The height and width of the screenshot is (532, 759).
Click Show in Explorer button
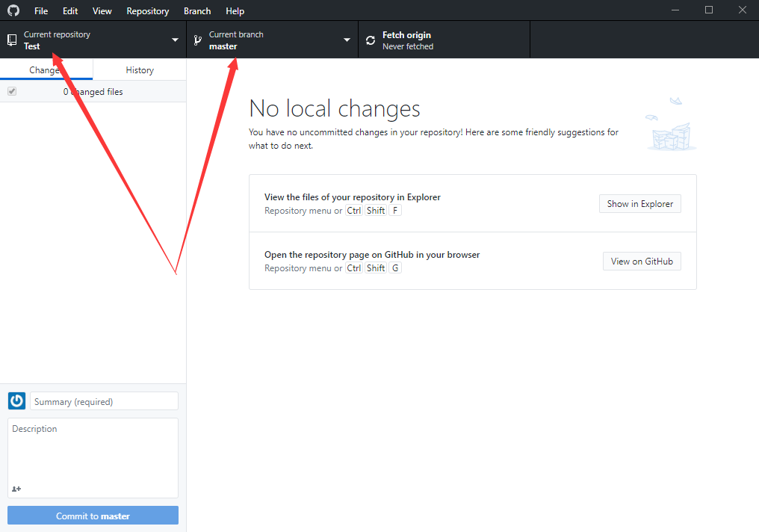640,204
